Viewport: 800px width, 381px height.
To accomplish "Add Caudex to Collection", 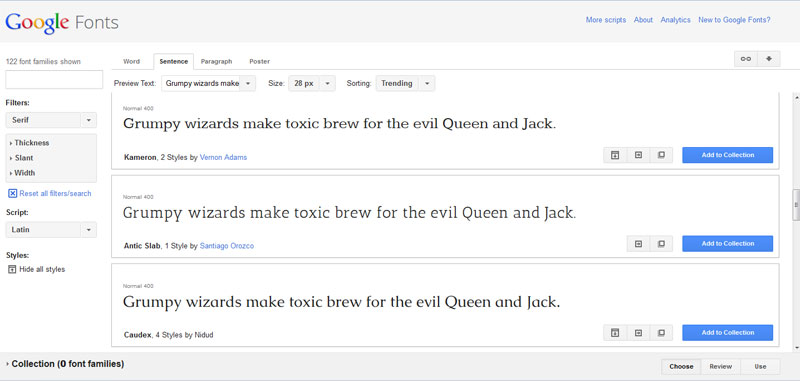I will click(728, 333).
